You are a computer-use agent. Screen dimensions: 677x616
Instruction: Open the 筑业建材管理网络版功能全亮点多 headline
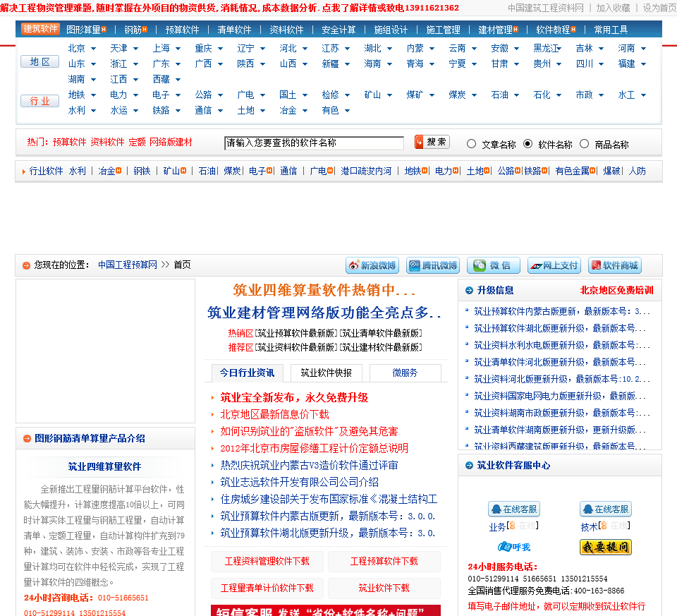tap(324, 313)
